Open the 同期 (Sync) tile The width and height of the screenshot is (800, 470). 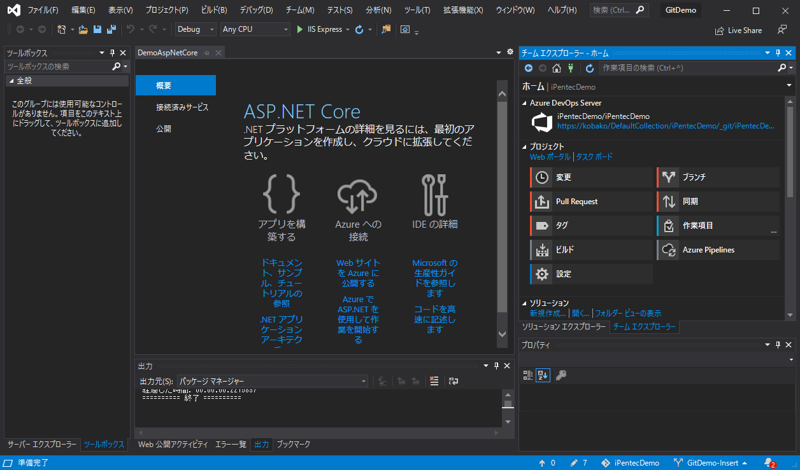pyautogui.click(x=718, y=202)
